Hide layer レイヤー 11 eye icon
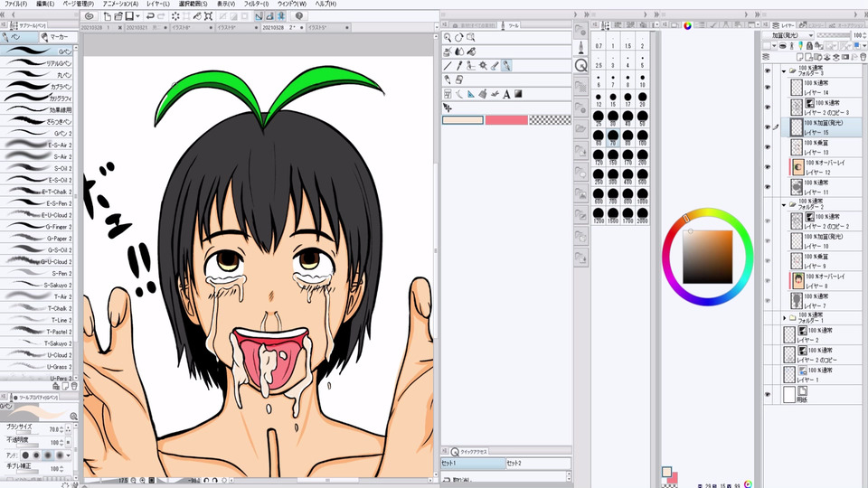 click(x=768, y=187)
